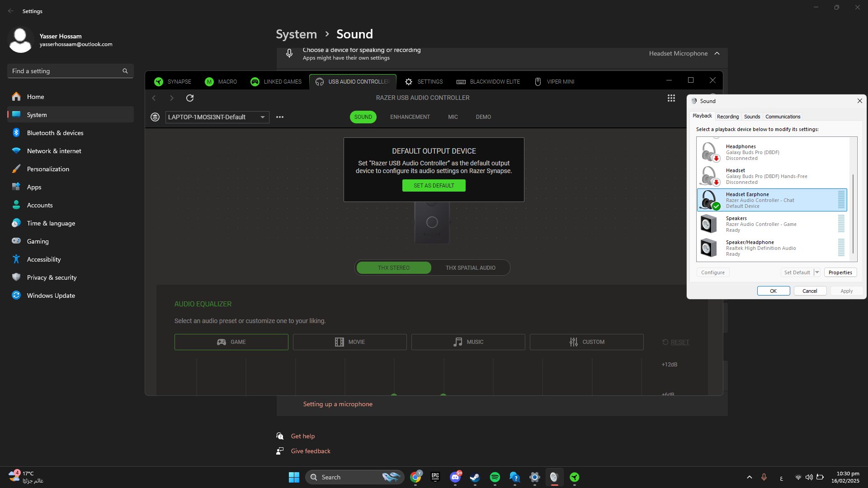
Task: Select THX STEREO mode
Action: pyautogui.click(x=393, y=268)
